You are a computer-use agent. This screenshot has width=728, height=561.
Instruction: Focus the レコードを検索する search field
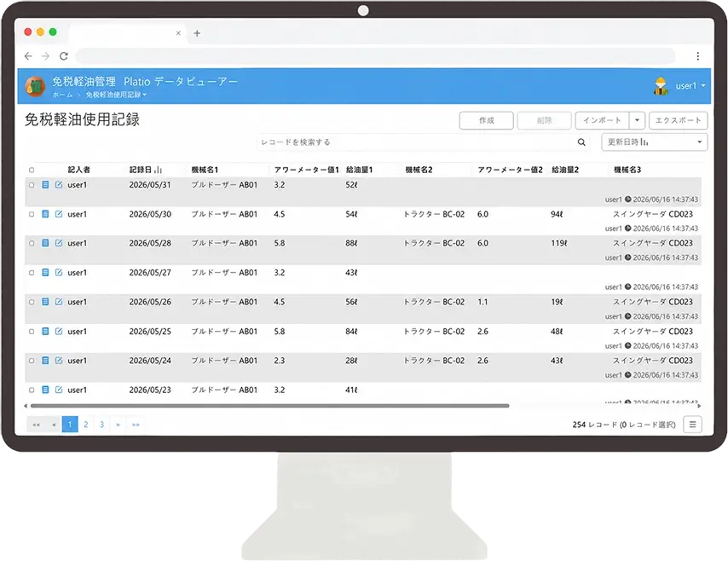point(417,142)
